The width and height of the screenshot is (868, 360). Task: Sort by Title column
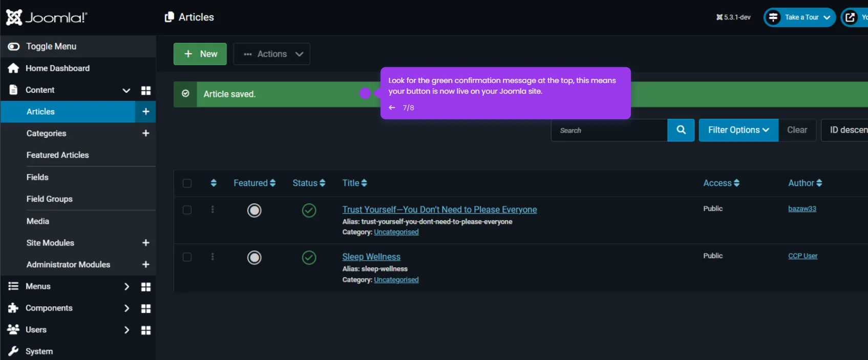pyautogui.click(x=355, y=183)
